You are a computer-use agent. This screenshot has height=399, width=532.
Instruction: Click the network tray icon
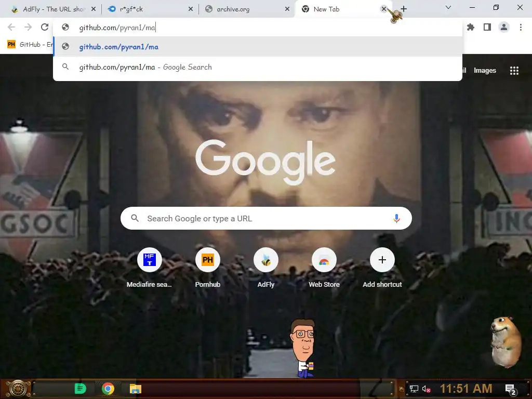pos(414,389)
